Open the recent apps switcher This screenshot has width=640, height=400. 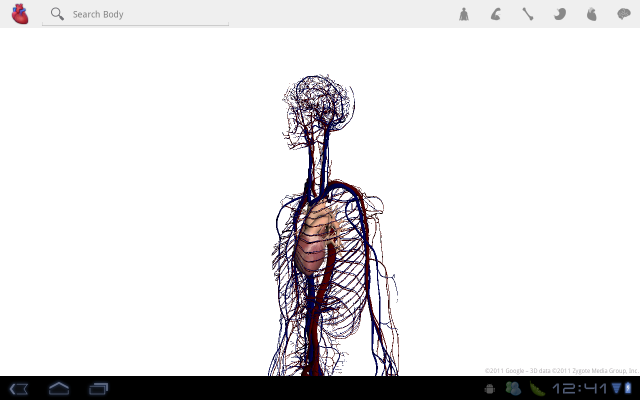pos(98,389)
